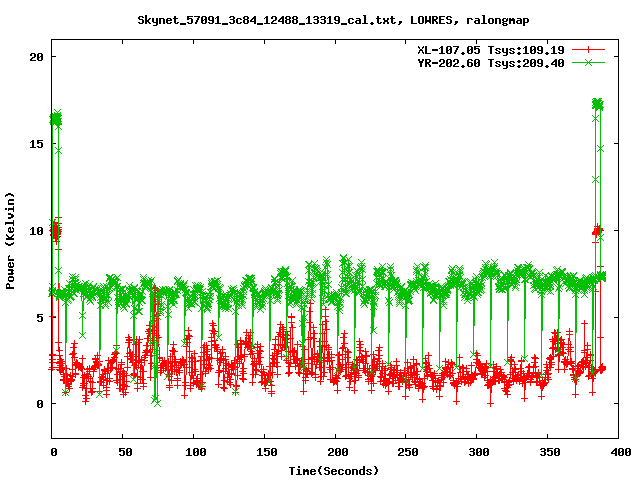
Task: Click the green YR legend line sample
Action: coord(588,62)
